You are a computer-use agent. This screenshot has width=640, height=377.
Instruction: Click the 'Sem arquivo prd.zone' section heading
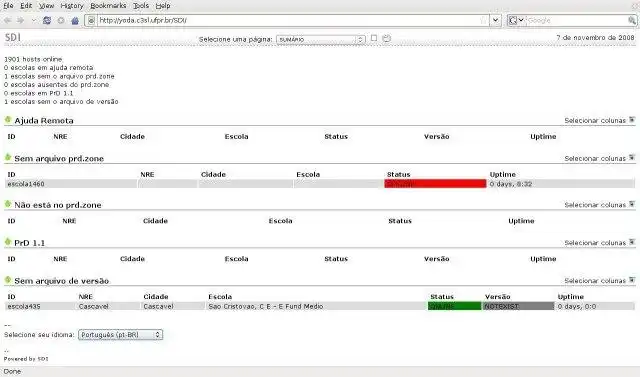click(59, 159)
